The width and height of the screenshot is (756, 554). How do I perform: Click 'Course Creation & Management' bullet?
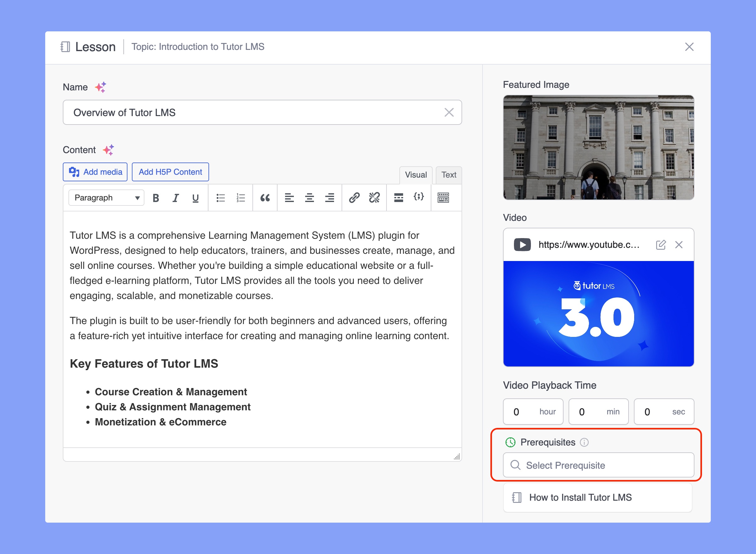click(x=171, y=392)
